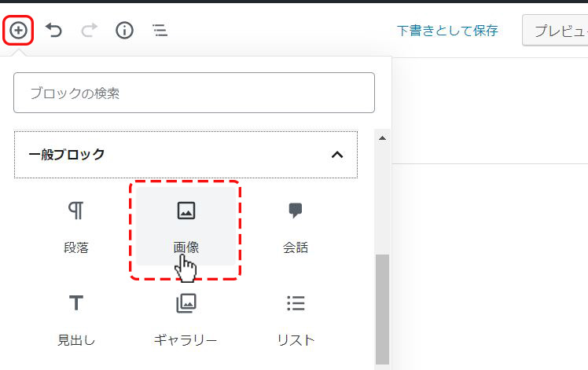Show content structure info

coord(124,31)
